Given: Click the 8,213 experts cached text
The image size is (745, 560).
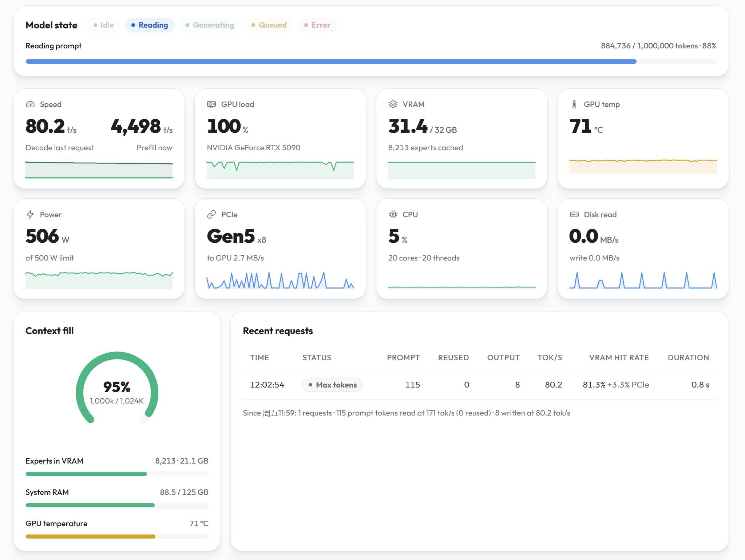Looking at the screenshot, I should pyautogui.click(x=425, y=148).
